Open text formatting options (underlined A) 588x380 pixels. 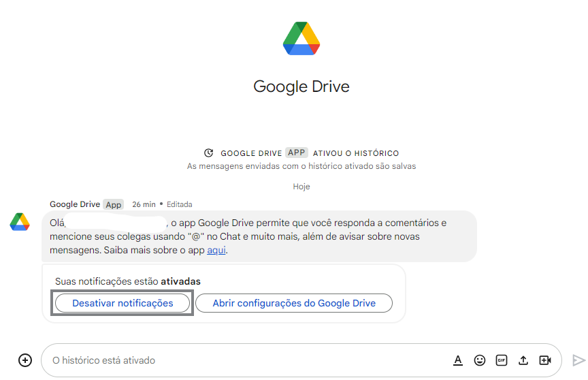pos(458,360)
